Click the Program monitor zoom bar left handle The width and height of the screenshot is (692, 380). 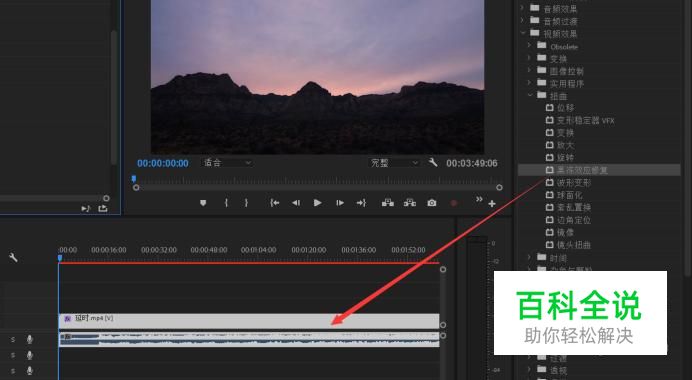(136, 188)
